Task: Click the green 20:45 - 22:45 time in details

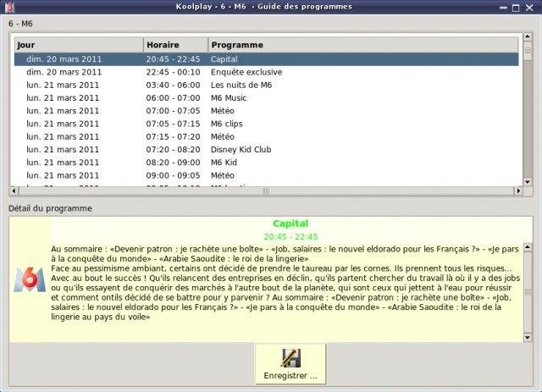Action: pyautogui.click(x=290, y=237)
